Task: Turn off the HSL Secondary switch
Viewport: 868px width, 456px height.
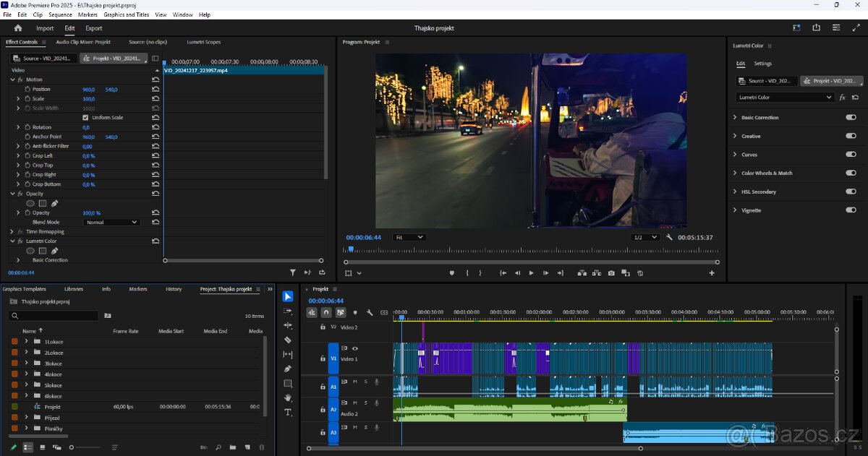Action: (851, 192)
